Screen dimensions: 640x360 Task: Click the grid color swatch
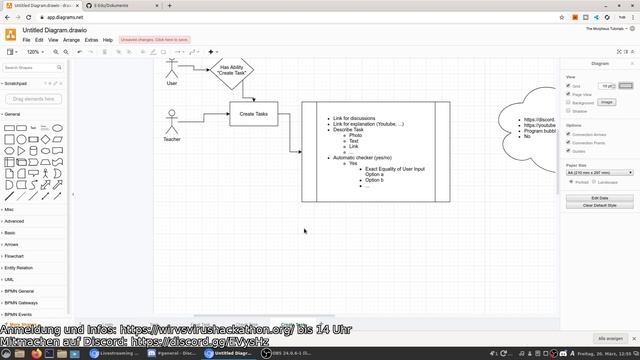tap(626, 86)
